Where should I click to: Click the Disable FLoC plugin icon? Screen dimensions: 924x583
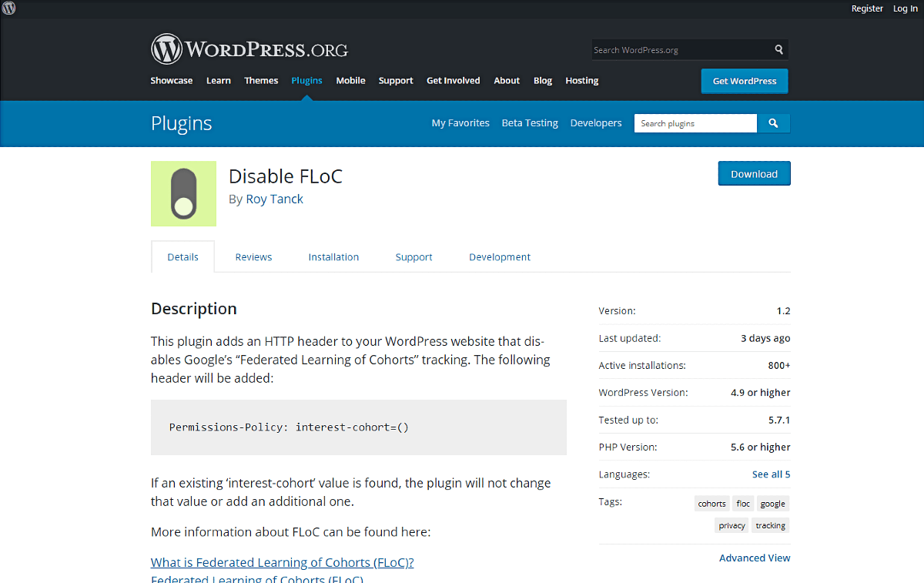(183, 193)
